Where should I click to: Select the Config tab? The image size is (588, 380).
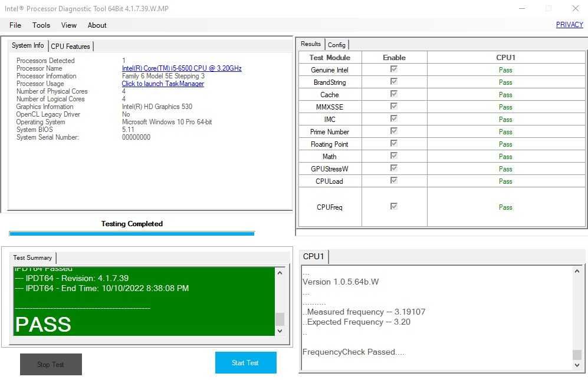[x=336, y=45]
